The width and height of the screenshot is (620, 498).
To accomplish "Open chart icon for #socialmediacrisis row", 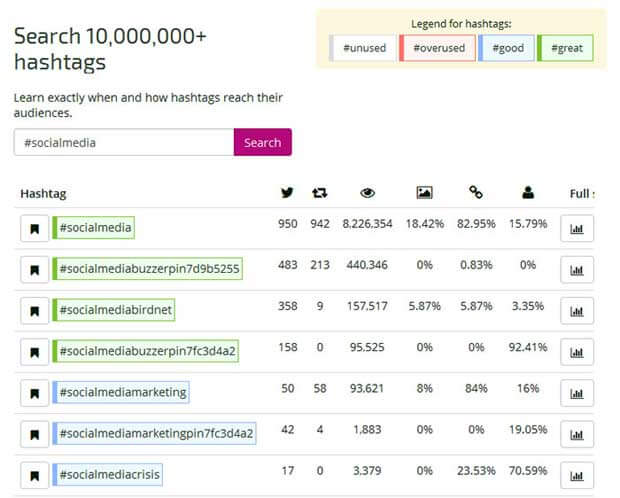I will click(x=577, y=475).
